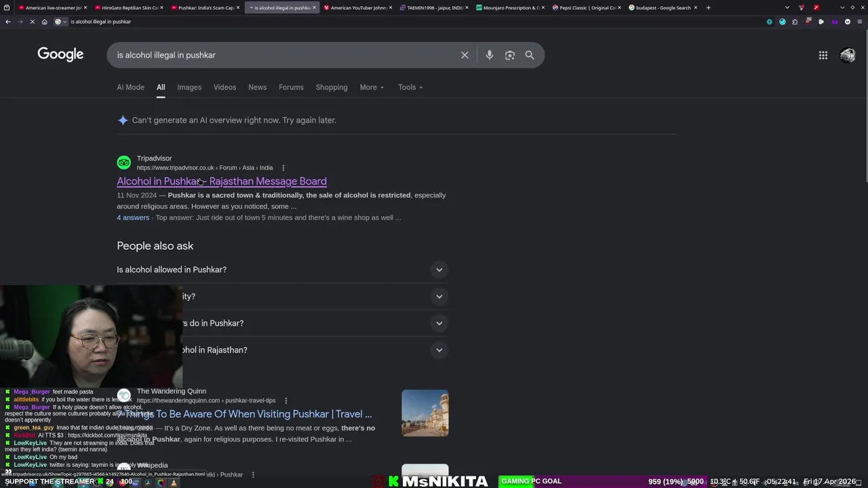Open the More search filters dropdown
The height and width of the screenshot is (488, 868).
point(372,87)
